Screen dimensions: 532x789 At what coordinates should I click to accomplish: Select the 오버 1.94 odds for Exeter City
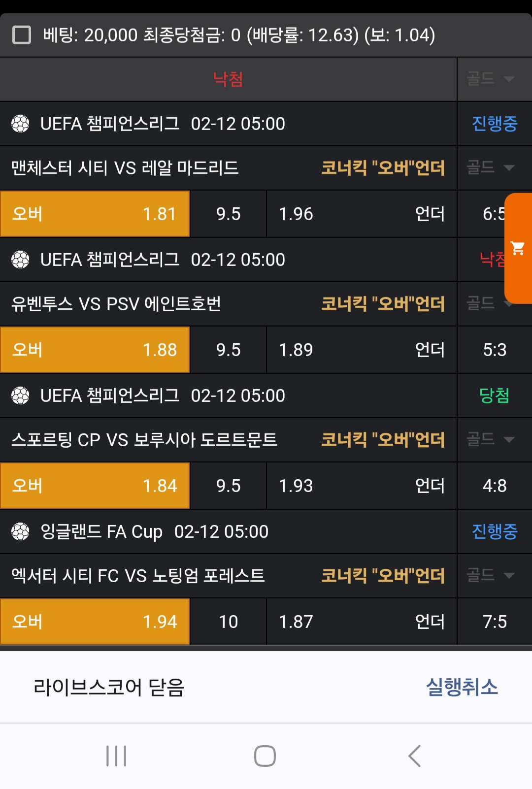pos(95,622)
